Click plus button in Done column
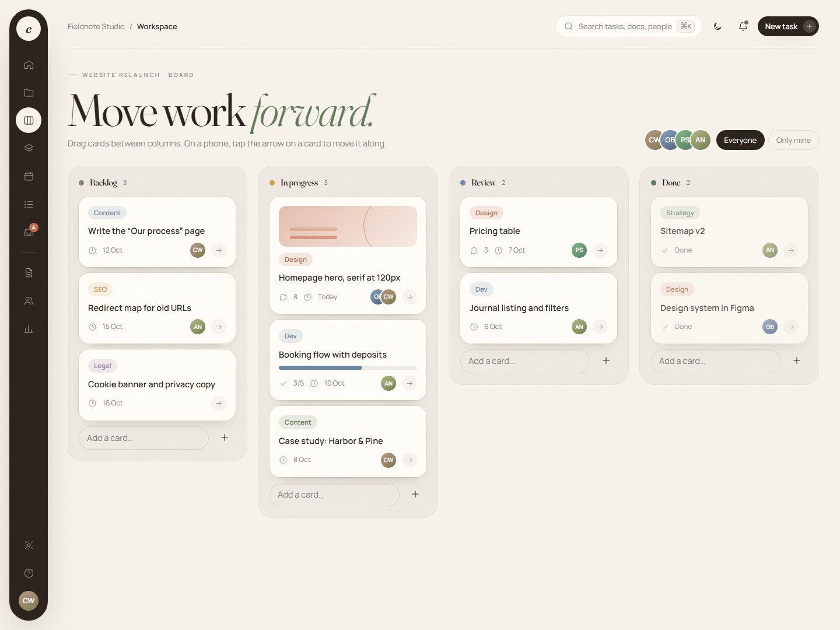This screenshot has height=630, width=840. [x=797, y=360]
